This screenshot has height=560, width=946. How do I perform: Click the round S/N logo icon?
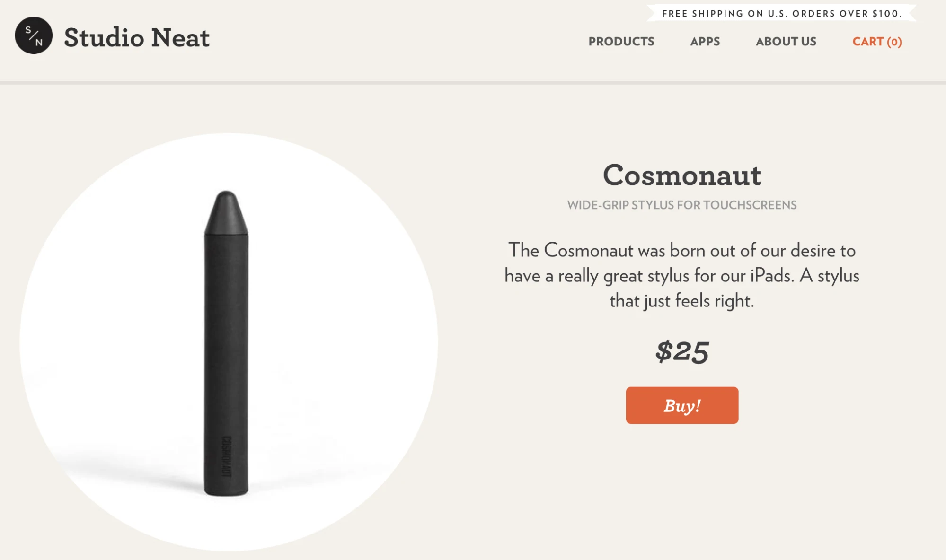(34, 35)
